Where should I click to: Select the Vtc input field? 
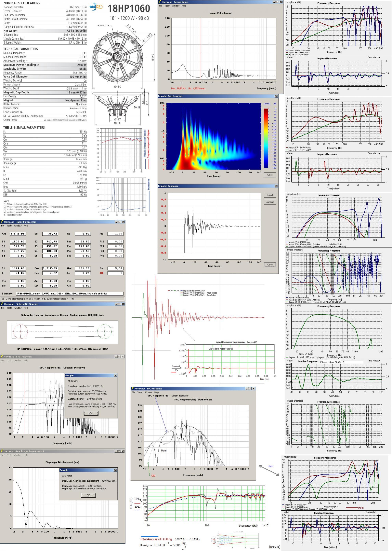(x=83, y=281)
